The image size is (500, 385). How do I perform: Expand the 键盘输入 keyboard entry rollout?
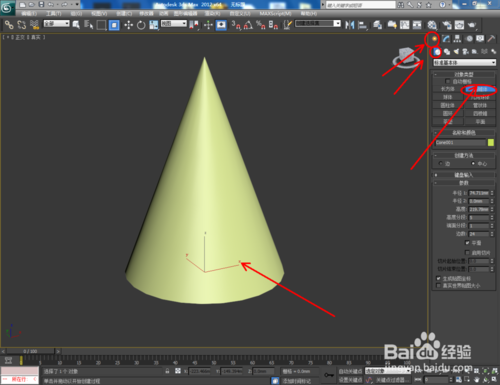tap(464, 175)
